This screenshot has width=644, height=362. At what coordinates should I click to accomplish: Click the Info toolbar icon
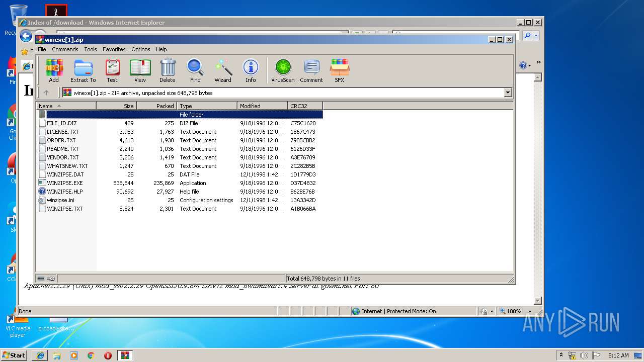click(251, 70)
